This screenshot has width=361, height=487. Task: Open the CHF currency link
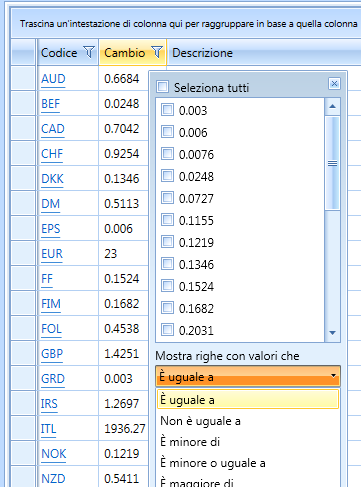coord(52,154)
